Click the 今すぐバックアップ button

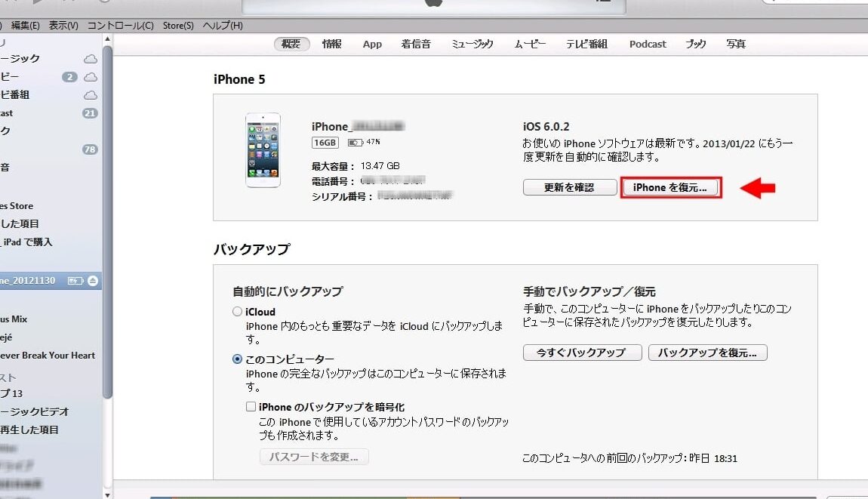pos(583,353)
